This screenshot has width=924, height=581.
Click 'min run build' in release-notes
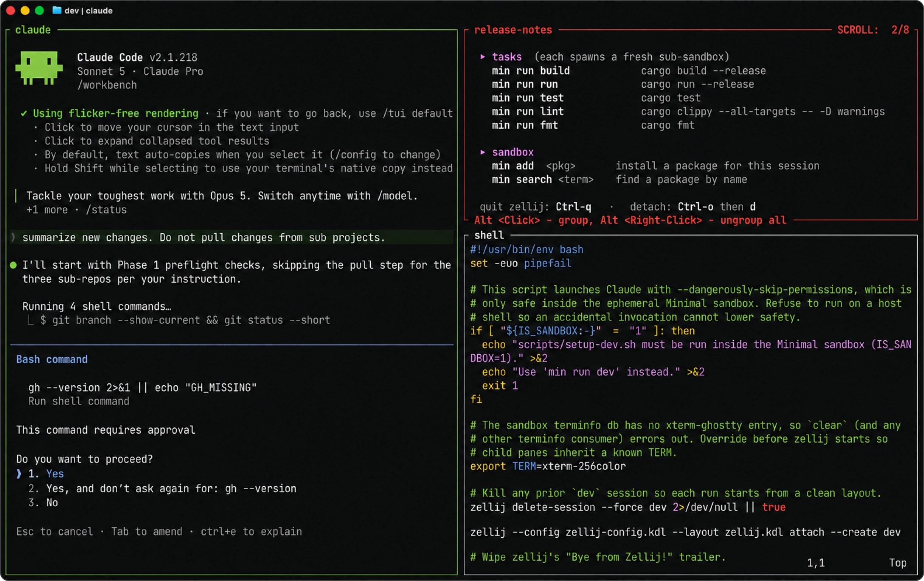point(530,71)
